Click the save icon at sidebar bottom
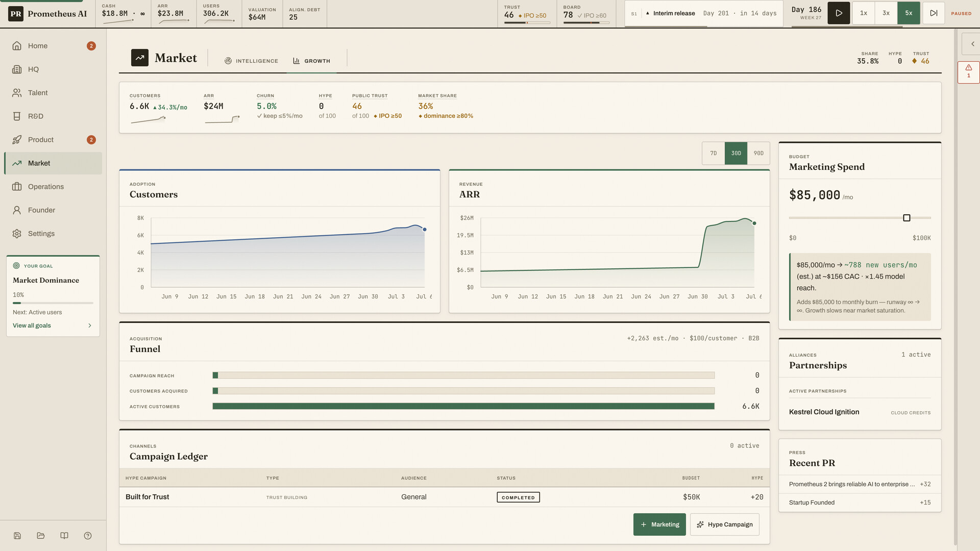This screenshot has height=551, width=980. coord(17,536)
